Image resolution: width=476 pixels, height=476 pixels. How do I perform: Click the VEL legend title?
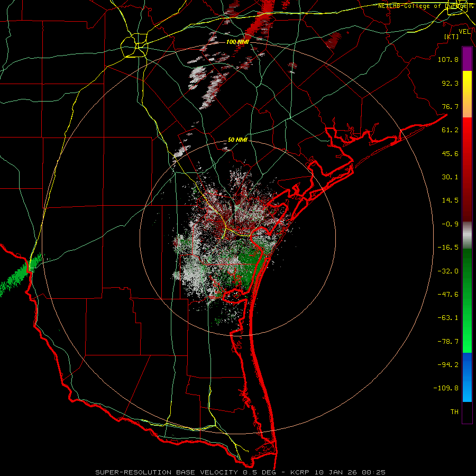[x=464, y=32]
